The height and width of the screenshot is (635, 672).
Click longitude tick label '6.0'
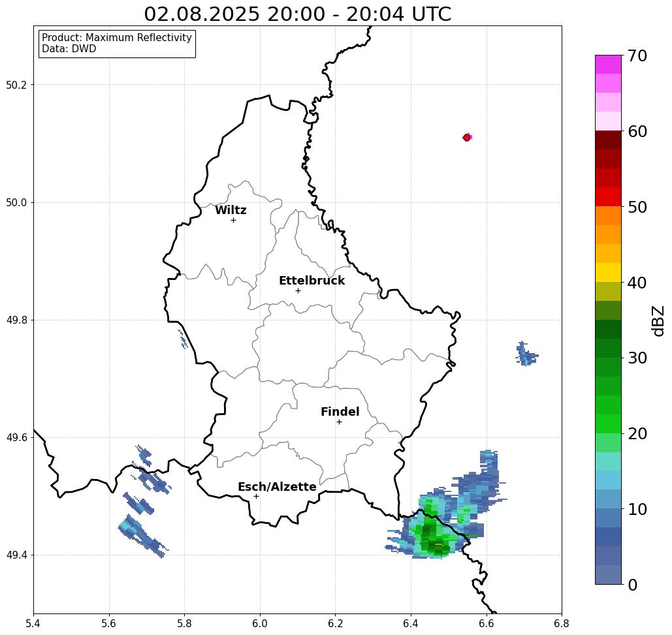[260, 623]
